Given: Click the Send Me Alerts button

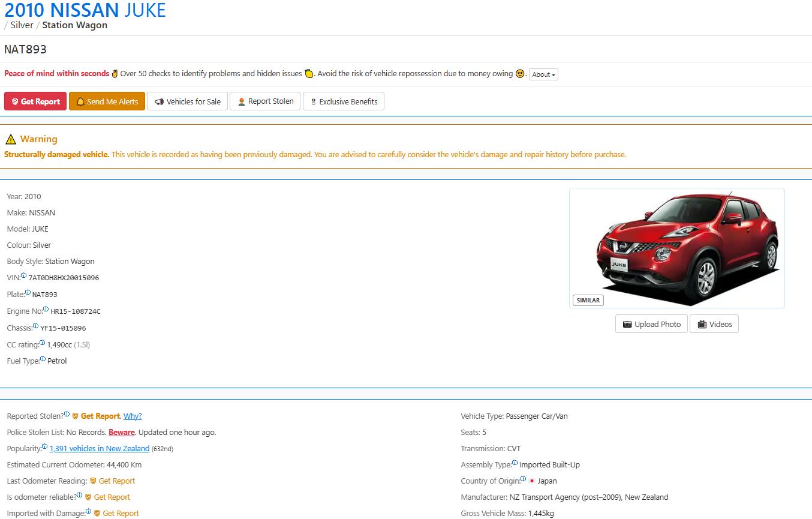Looking at the screenshot, I should coord(107,101).
